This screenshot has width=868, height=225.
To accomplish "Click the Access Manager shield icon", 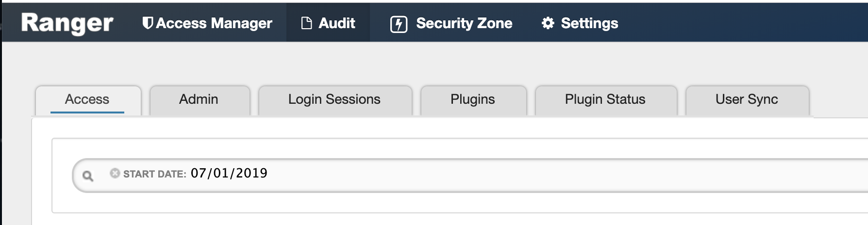I will click(x=148, y=23).
